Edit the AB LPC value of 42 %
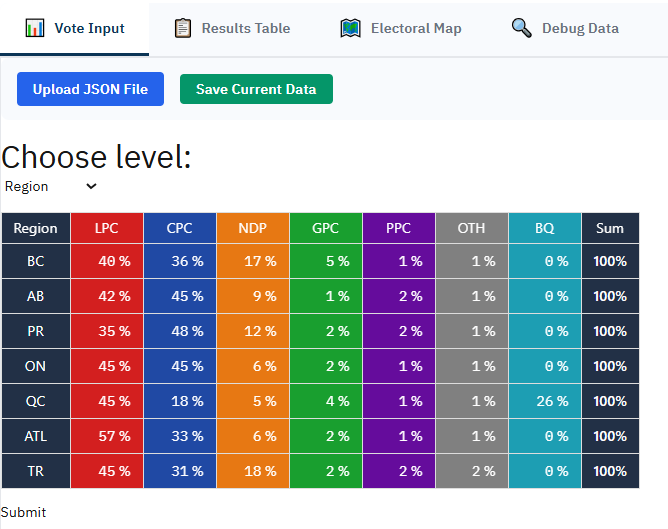This screenshot has height=529, width=668. (107, 296)
